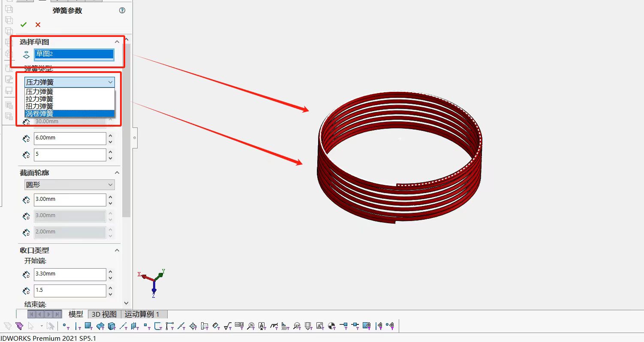
Task: Click the next tab navigation arrow
Action: coord(49,314)
